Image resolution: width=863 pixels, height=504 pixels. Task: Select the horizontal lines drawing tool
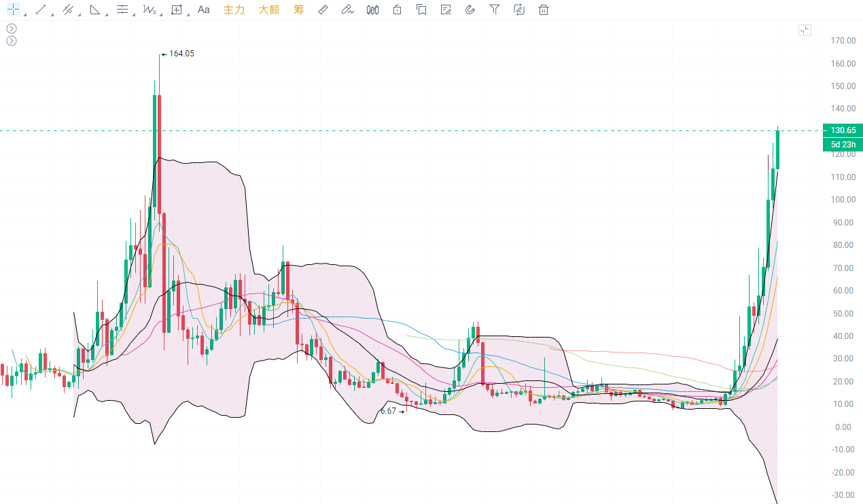tap(122, 10)
